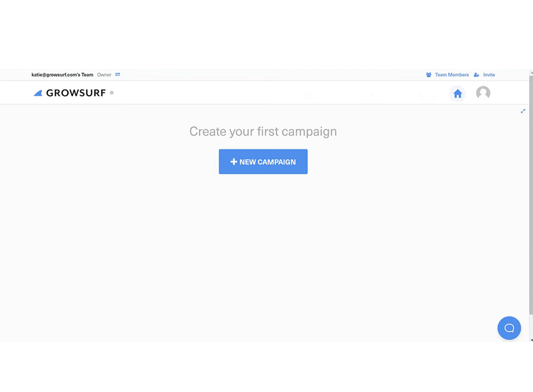533x392 pixels.
Task: Click the scrollbar down arrow
Action: click(x=531, y=340)
